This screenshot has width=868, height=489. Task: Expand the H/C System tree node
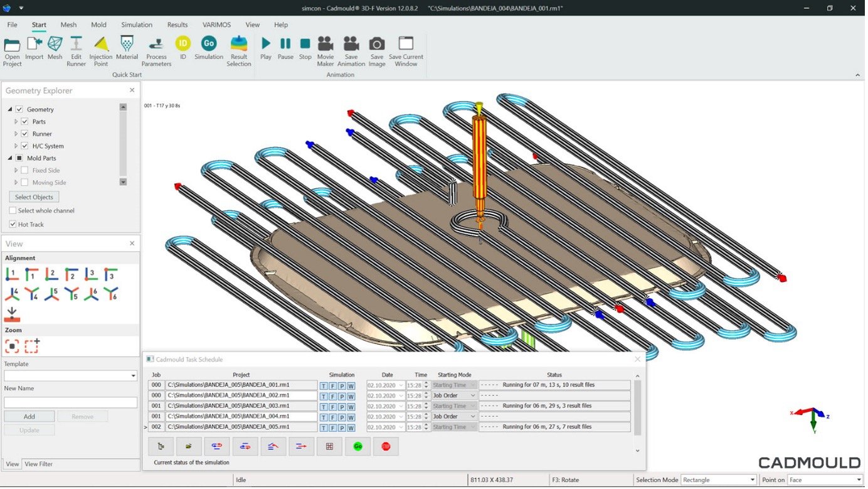coord(16,146)
